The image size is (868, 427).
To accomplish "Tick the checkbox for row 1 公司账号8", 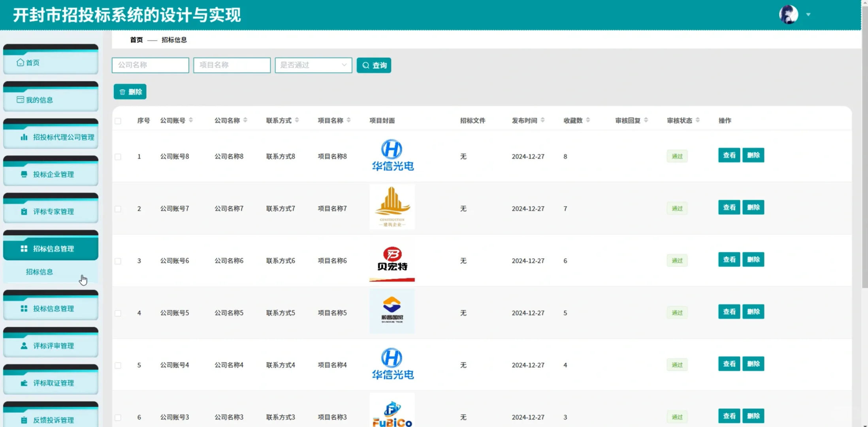I will [x=118, y=157].
